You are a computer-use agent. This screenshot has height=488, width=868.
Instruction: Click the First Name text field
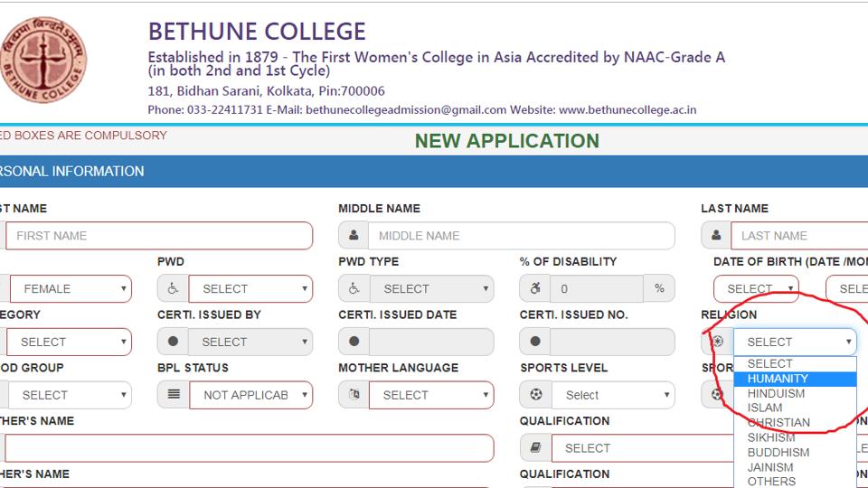(159, 236)
